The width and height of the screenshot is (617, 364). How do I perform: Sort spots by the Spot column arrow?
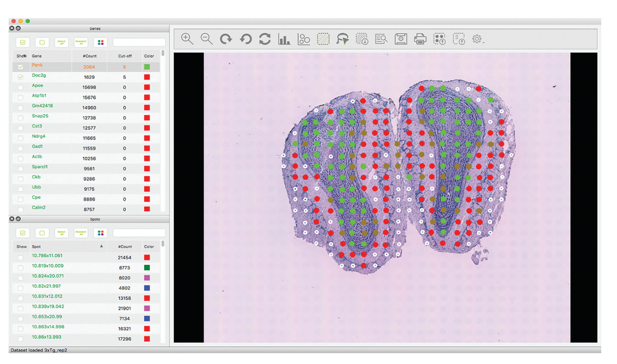point(101,246)
